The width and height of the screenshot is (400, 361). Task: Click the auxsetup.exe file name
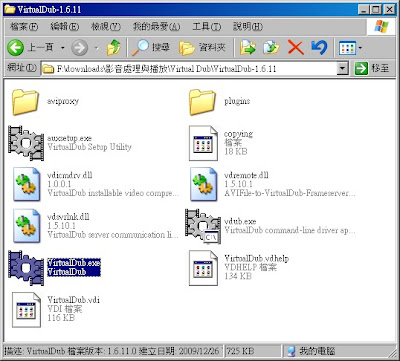[69, 138]
